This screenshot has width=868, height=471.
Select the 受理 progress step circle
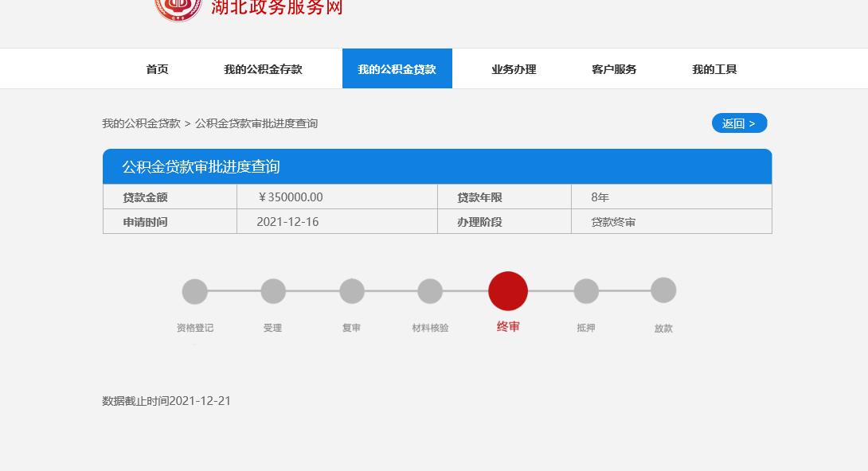(273, 291)
